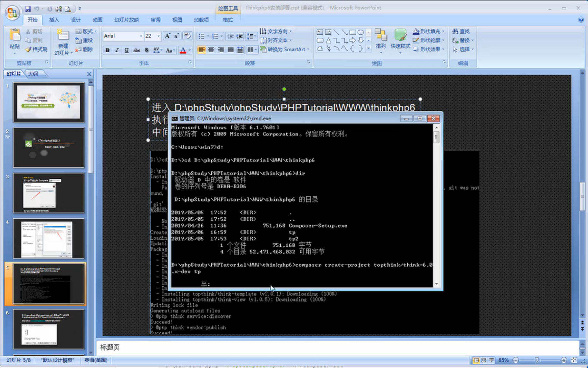Toggle bold formatting
The image size is (588, 368).
click(107, 50)
